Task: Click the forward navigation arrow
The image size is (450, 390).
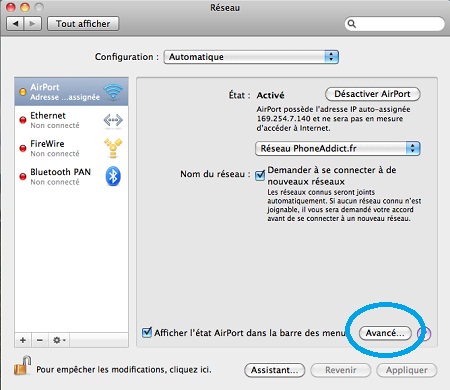Action: tap(32, 24)
